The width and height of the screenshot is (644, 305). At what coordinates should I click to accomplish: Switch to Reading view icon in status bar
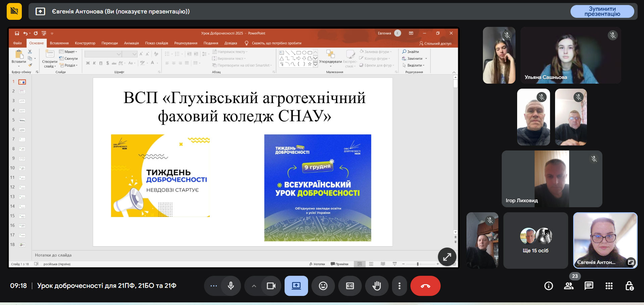pyautogui.click(x=383, y=264)
